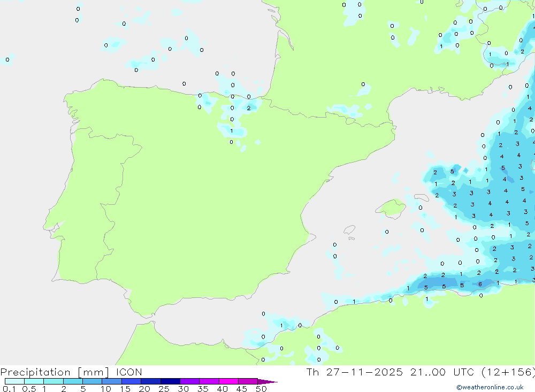
Task: Click the '50' legend scale label
Action: click(x=262, y=389)
